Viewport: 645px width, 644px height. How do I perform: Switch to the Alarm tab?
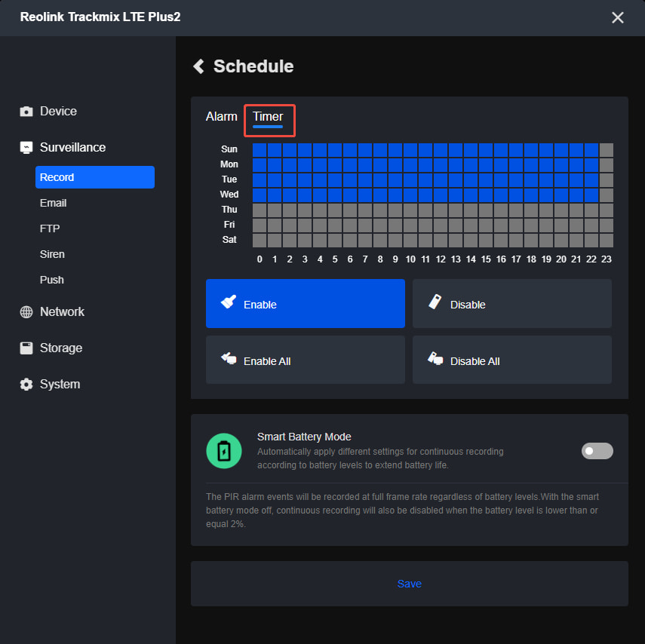coord(221,116)
